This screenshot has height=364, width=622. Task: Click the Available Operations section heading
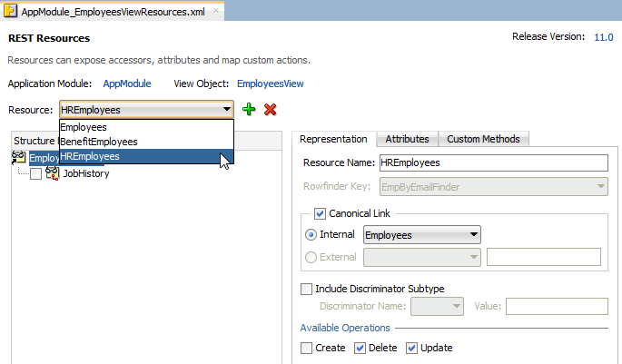pyautogui.click(x=345, y=329)
